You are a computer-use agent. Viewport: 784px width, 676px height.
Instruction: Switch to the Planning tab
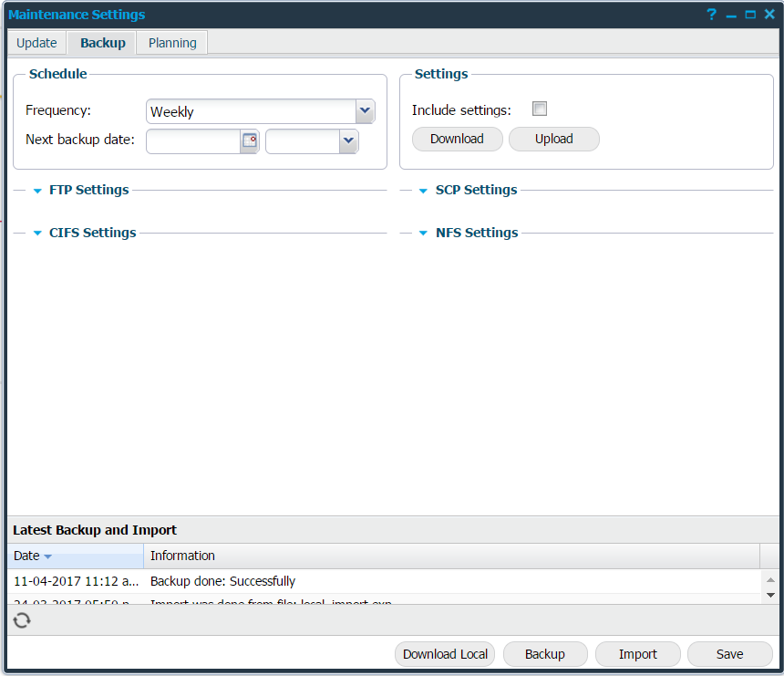pyautogui.click(x=171, y=42)
